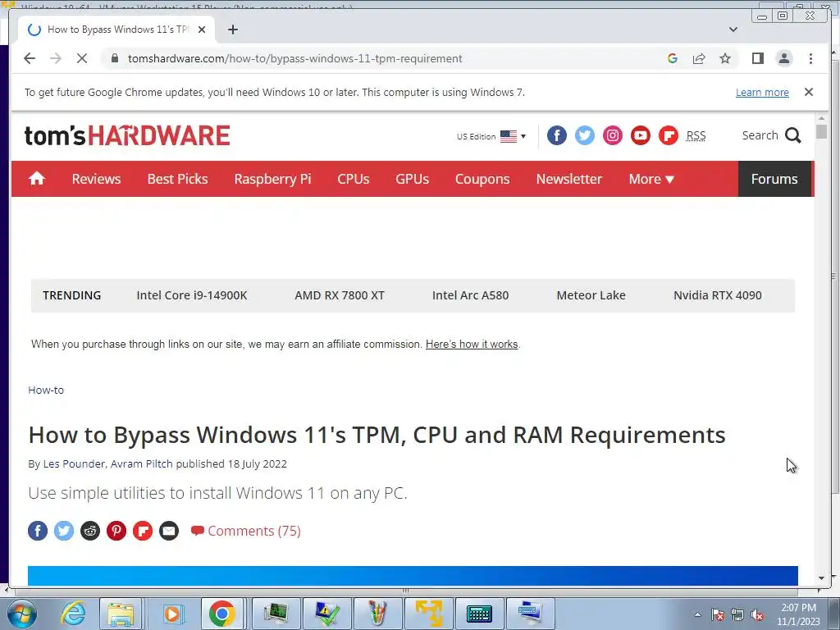Open Windows Media Player from taskbar
The height and width of the screenshot is (630, 840).
(172, 614)
